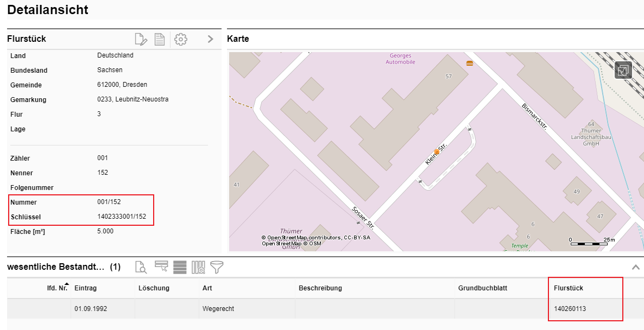This screenshot has height=330, width=644.
Task: Switch to the striped list view icon
Action: pos(180,267)
